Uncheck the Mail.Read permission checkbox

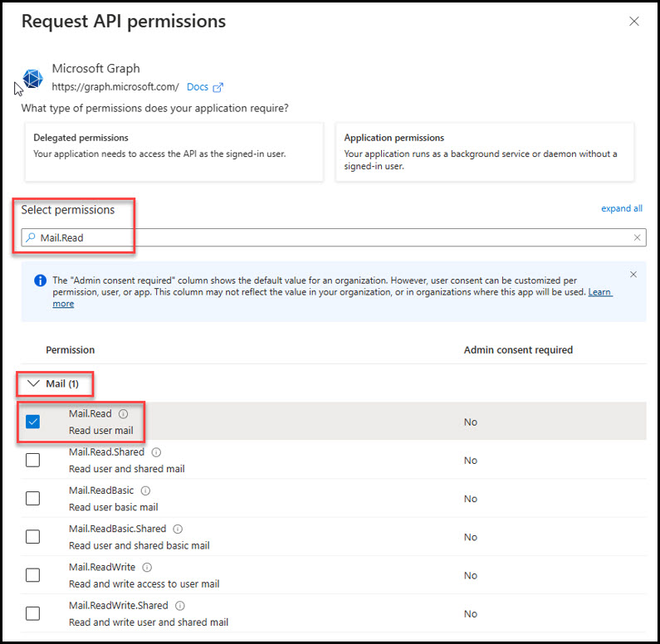click(33, 422)
